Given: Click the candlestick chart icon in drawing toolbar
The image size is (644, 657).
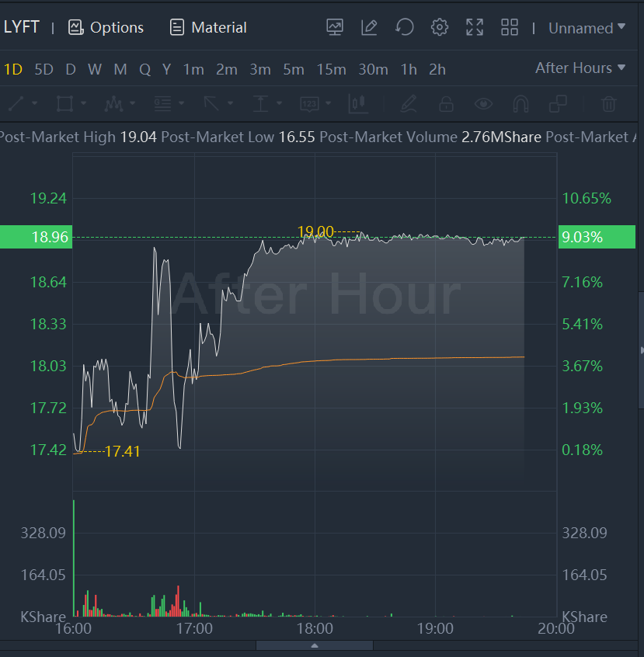Looking at the screenshot, I should [358, 103].
